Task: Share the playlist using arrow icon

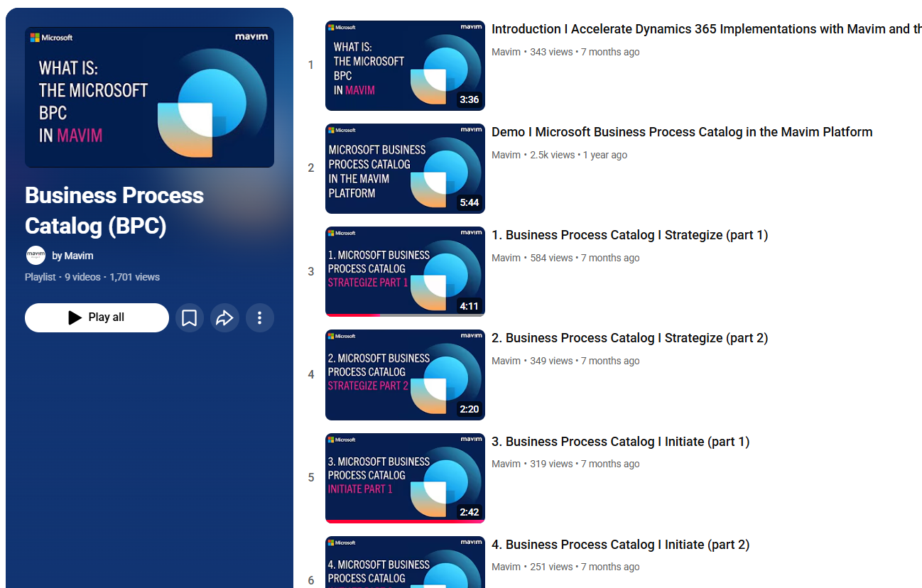Action: click(224, 318)
